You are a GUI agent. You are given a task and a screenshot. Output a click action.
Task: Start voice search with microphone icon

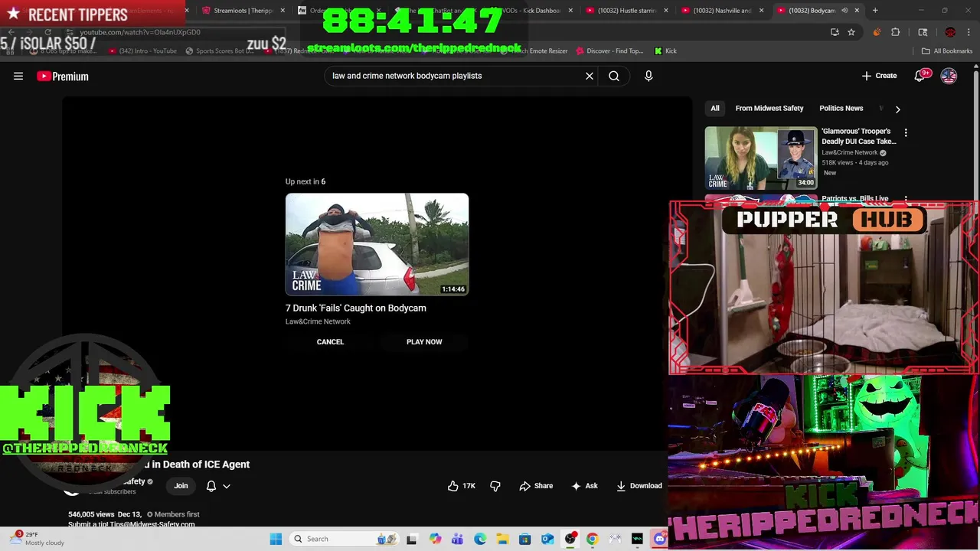coord(648,76)
